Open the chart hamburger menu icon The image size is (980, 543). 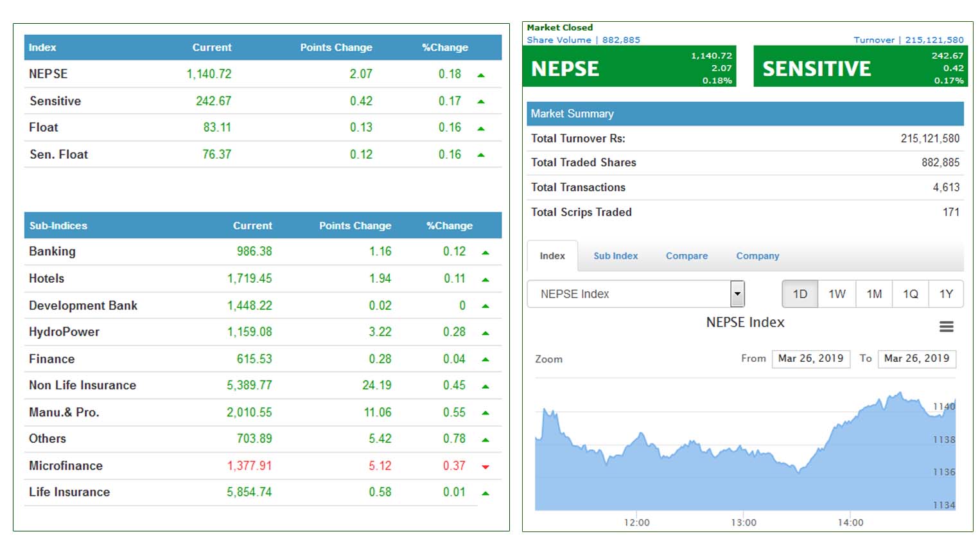click(946, 326)
